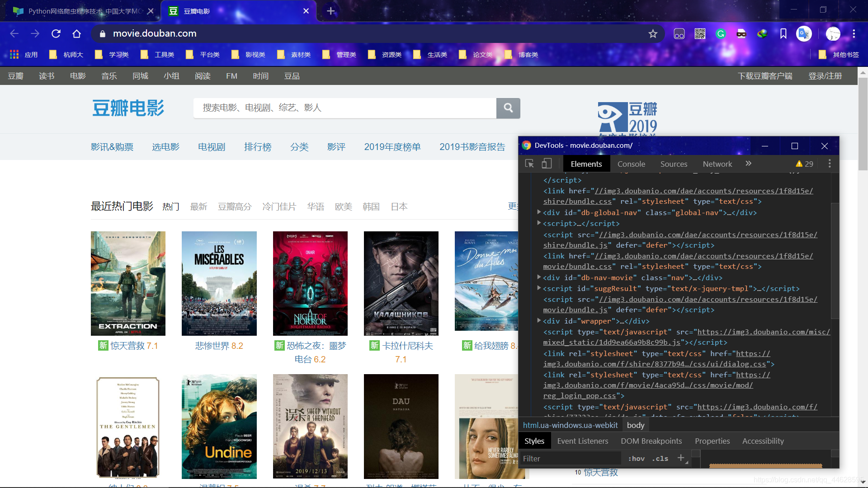Click 下载豆瓣客户端 link
This screenshot has height=488, width=868.
(x=765, y=76)
